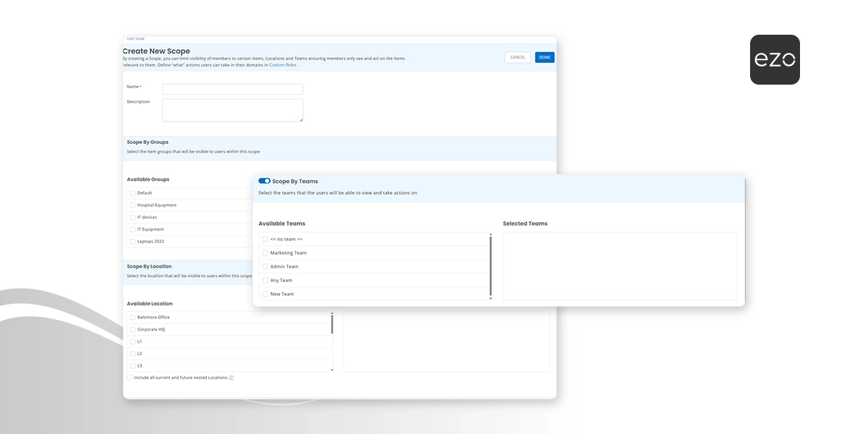Click inside the Name input field
The height and width of the screenshot is (434, 868).
pyautogui.click(x=231, y=88)
